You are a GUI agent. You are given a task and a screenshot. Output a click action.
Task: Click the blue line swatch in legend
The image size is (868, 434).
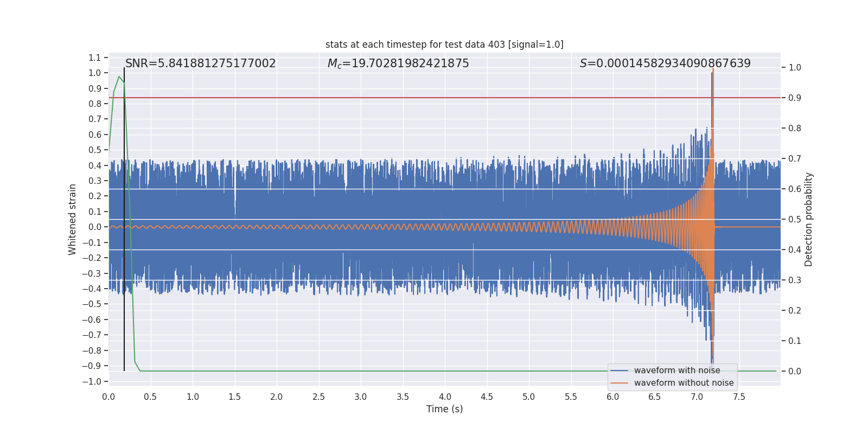(619, 371)
